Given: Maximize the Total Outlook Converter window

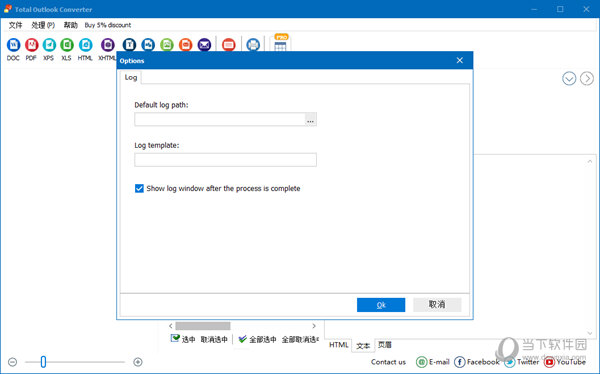Looking at the screenshot, I should tap(560, 9).
